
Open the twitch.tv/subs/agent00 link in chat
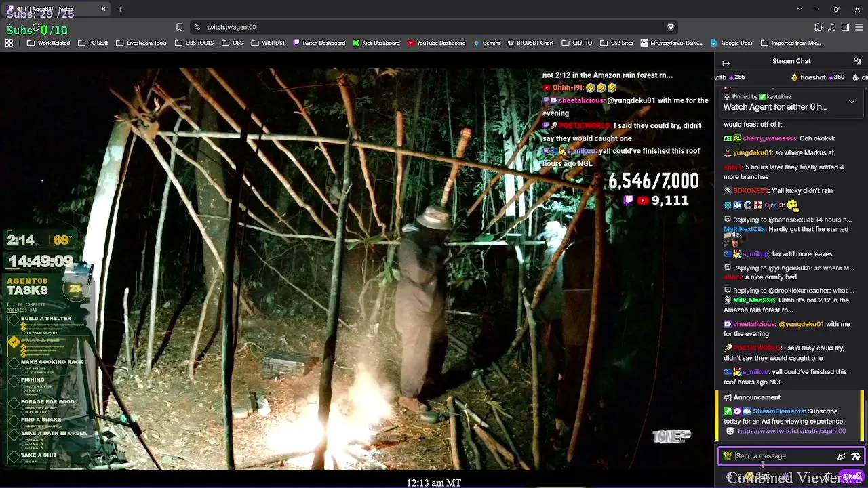791,431
